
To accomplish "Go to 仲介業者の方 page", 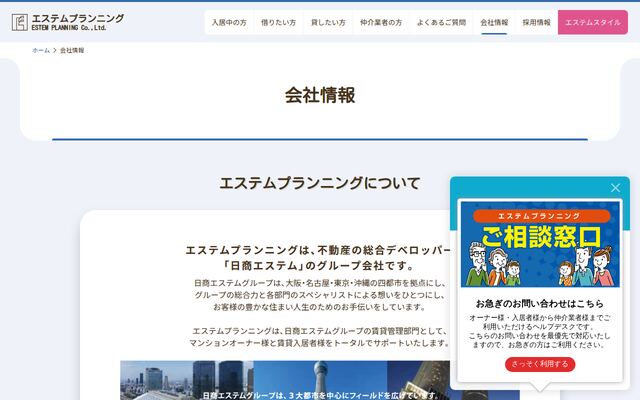I will pos(381,22).
